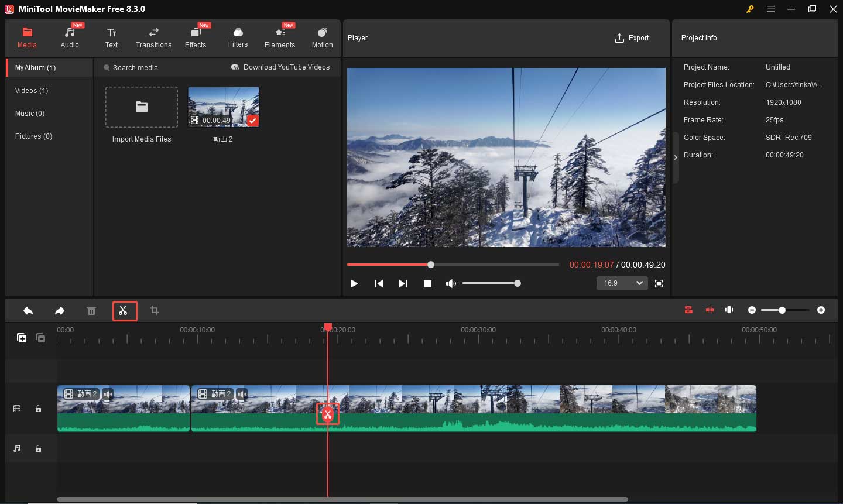
Task: Open the Effects tab
Action: click(x=196, y=37)
